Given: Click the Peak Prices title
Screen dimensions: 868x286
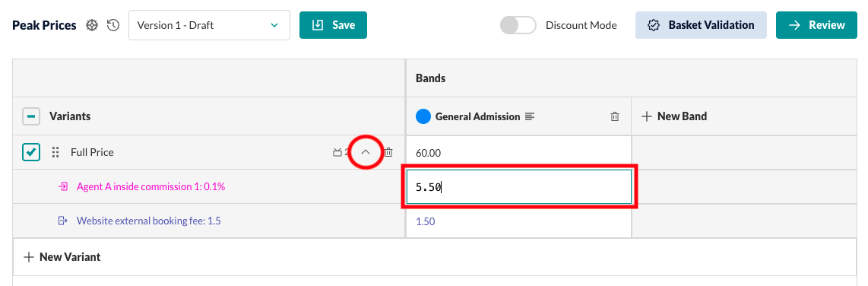Looking at the screenshot, I should pos(44,26).
